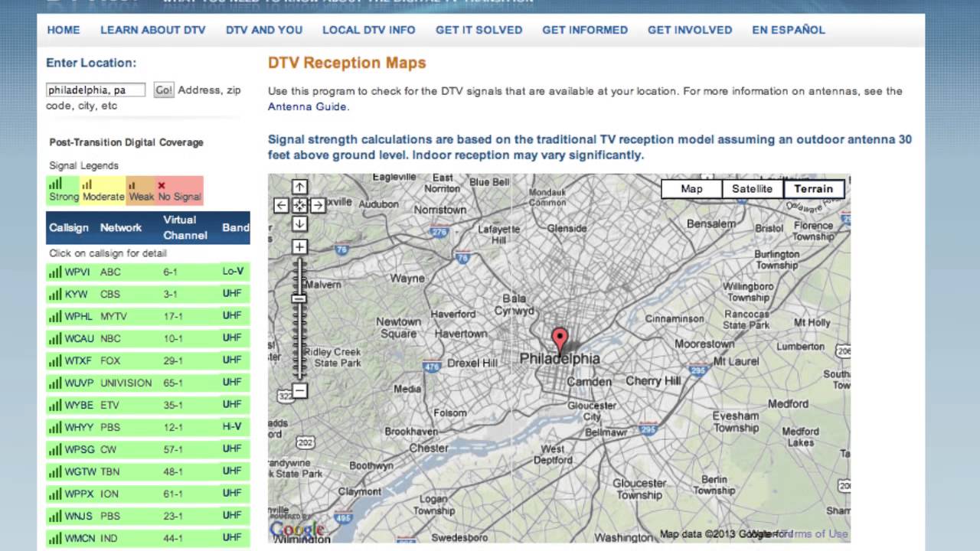Open GET INFORMED section
The image size is (980, 551).
585,30
